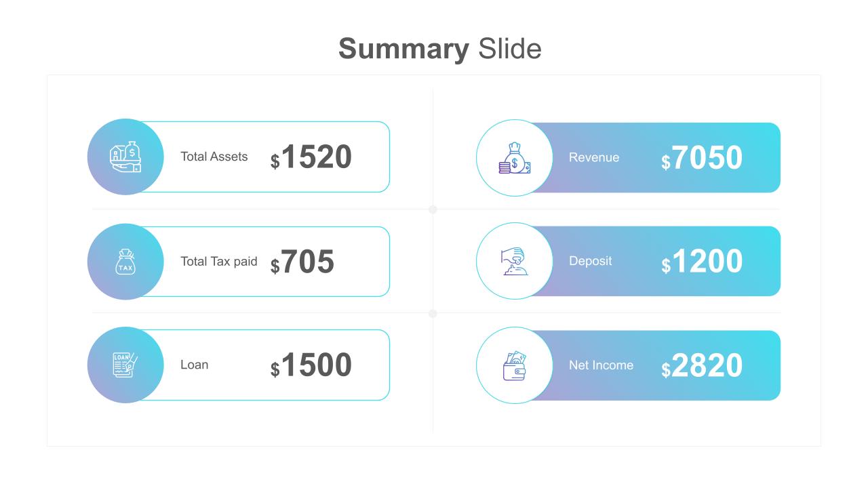The image size is (868, 488).
Task: Click the Deposit hand icon
Action: click(x=515, y=261)
